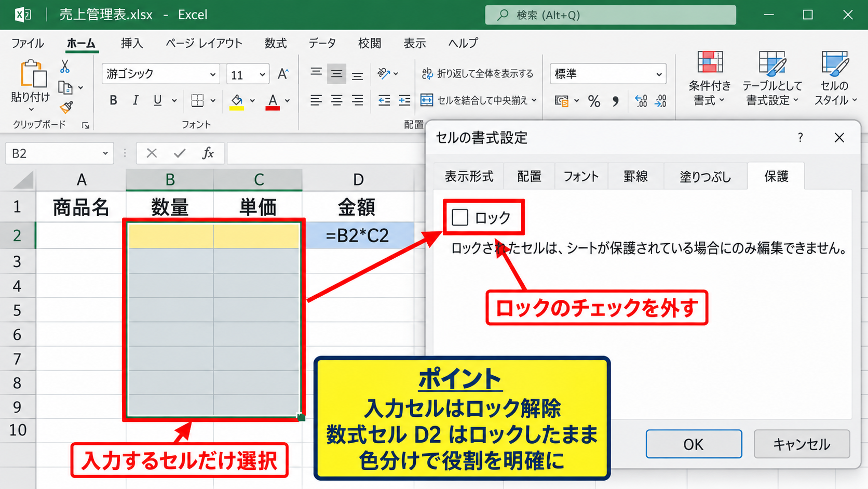Switch to 表示形式 tab in dialog
The height and width of the screenshot is (489, 868).
point(469,176)
